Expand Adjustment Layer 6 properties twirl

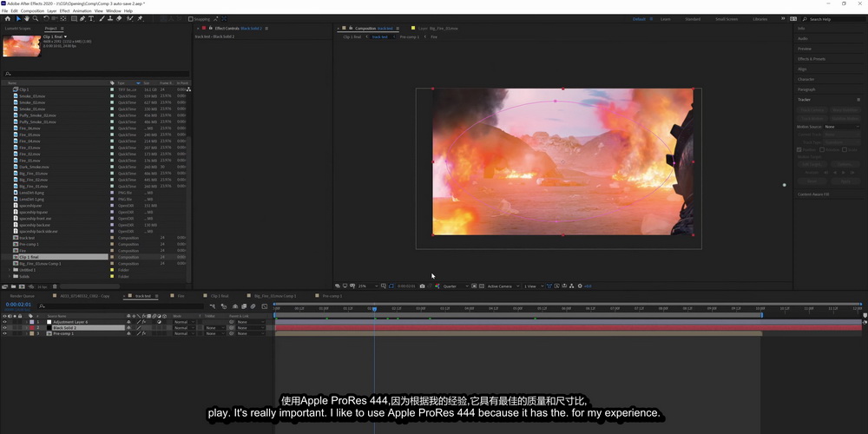tap(27, 322)
